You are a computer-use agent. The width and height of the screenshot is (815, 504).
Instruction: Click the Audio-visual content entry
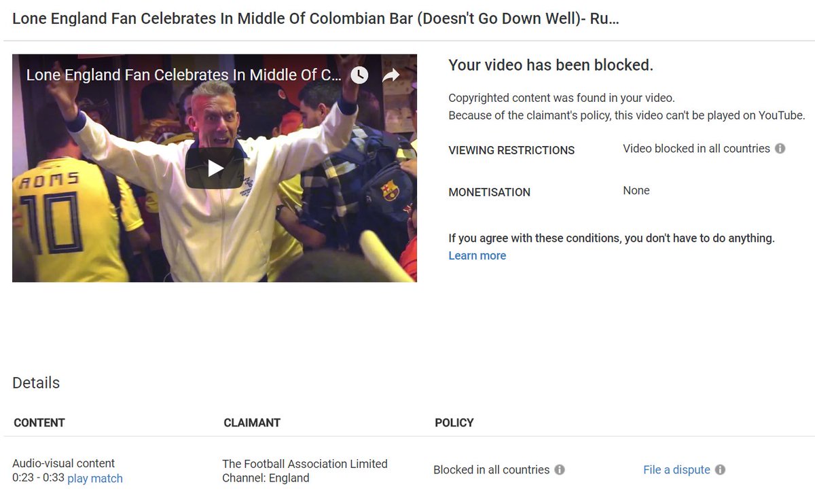(x=64, y=464)
